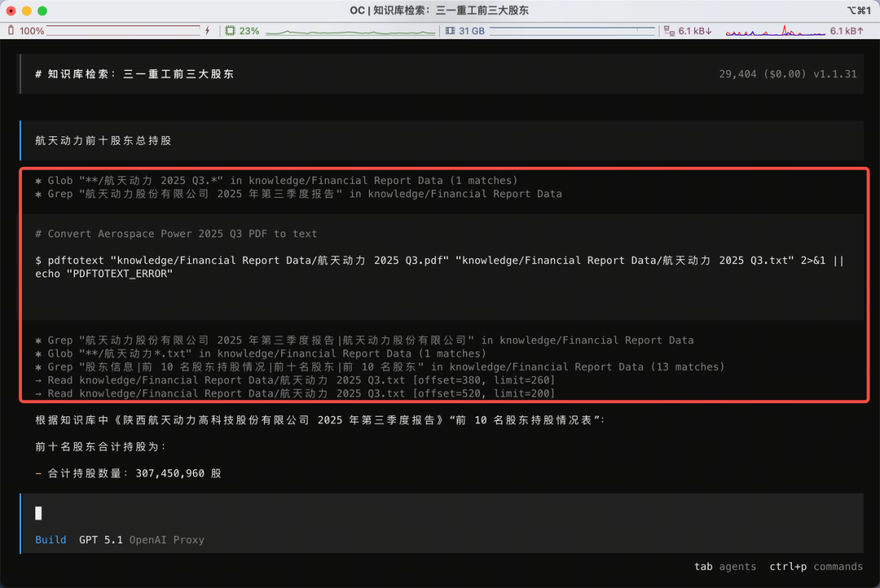Select the GPT 5.1 model label
880x588 pixels.
tap(102, 540)
